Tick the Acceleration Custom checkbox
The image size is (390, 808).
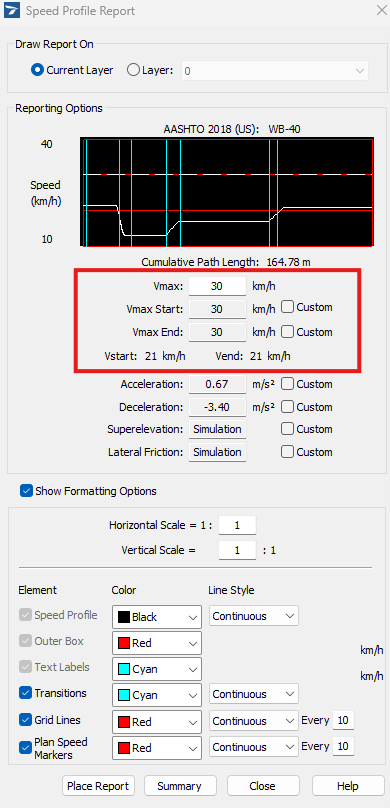288,384
